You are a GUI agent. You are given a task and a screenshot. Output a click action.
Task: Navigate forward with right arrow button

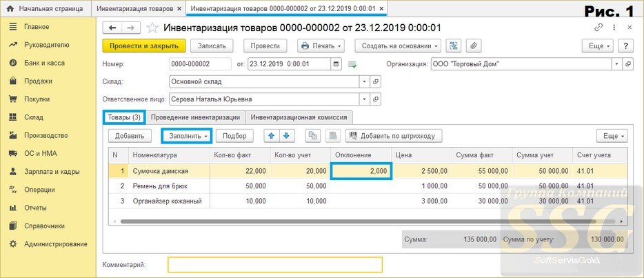[x=130, y=28]
